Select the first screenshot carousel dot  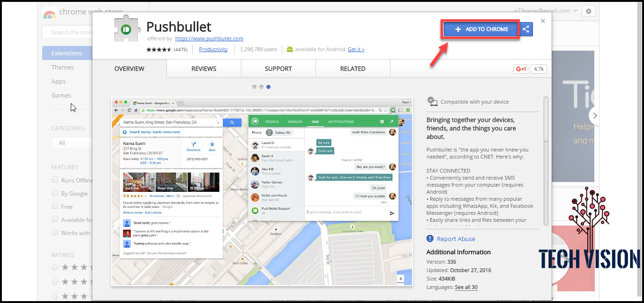[254, 87]
